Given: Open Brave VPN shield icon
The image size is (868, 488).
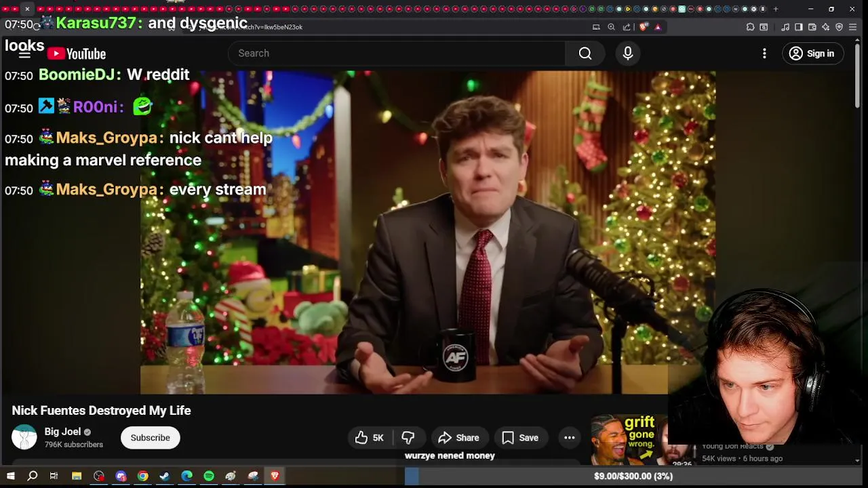Looking at the screenshot, I should coord(840,27).
